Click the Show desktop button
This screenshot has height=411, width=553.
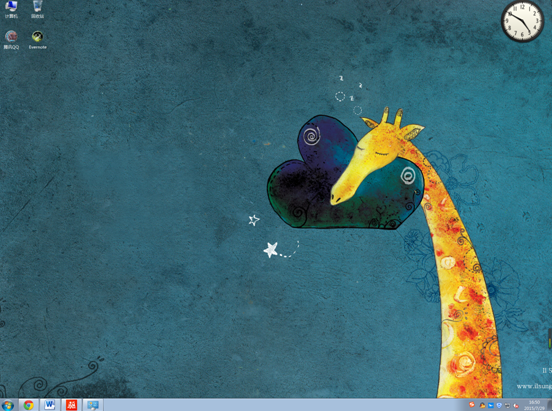[x=550, y=405]
